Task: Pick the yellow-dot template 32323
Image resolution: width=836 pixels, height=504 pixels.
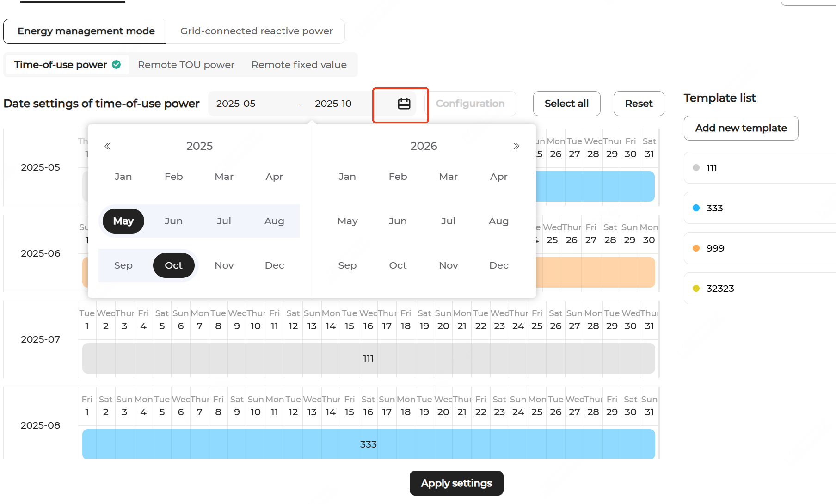Action: tap(719, 289)
